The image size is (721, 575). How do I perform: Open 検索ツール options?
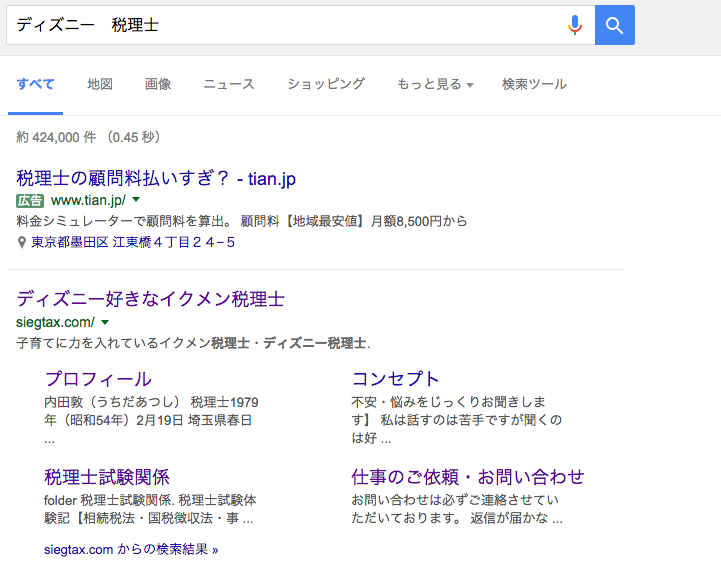tap(534, 84)
